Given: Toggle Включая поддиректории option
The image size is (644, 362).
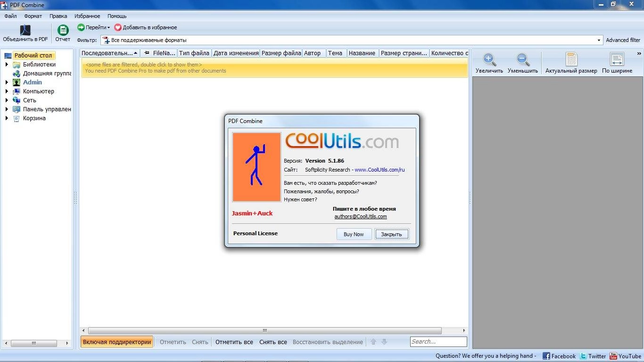Looking at the screenshot, I should click(x=117, y=342).
